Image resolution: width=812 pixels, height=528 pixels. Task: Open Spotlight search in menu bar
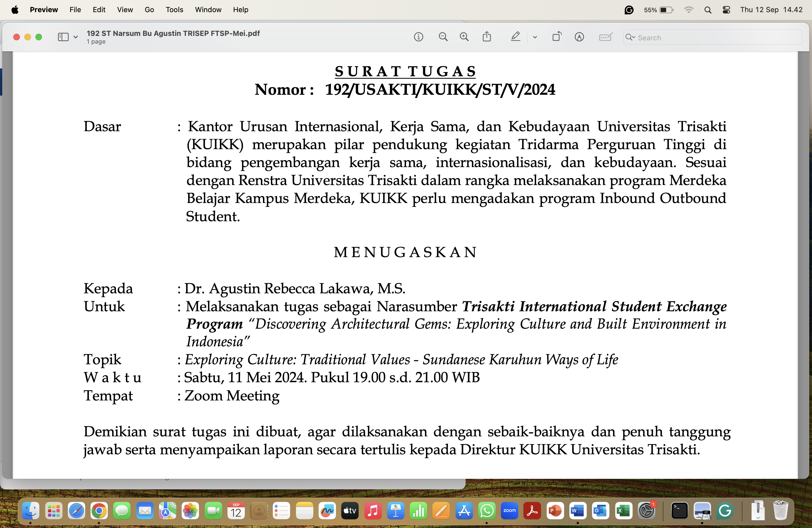[x=708, y=10]
